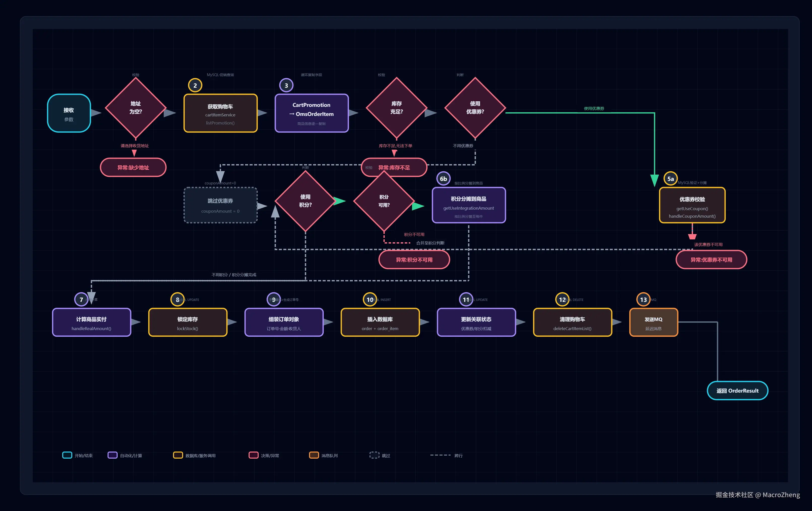The image size is (812, 511).
Task: Select the CartPromotion → OmsOrderItem node
Action: tap(312, 113)
